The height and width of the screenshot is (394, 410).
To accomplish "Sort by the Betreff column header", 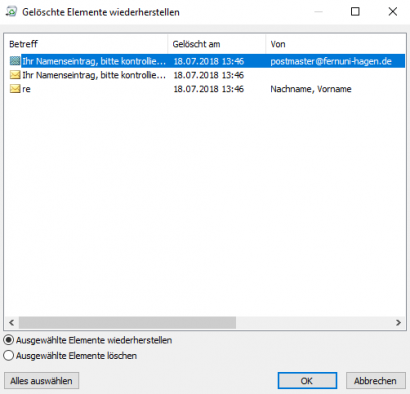I will pos(86,44).
